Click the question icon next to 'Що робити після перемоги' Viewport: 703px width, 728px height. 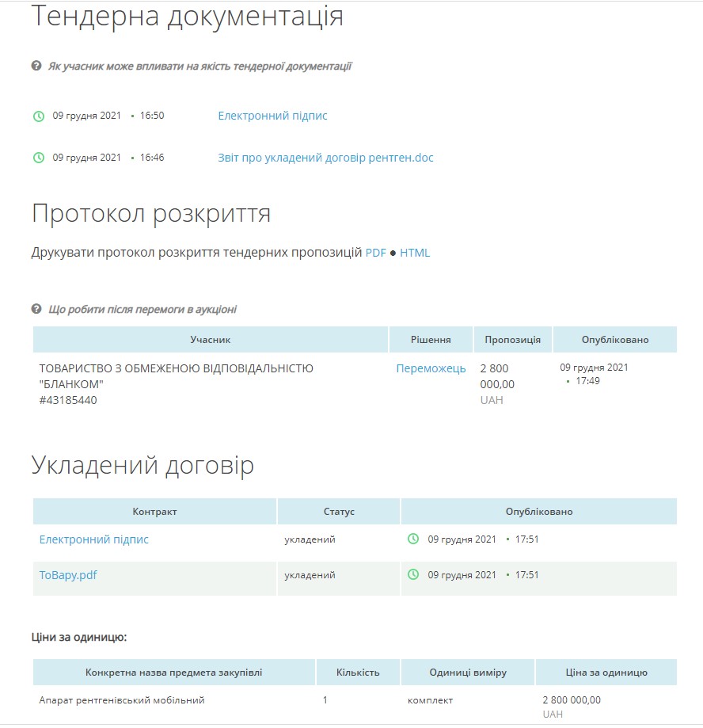[36, 309]
